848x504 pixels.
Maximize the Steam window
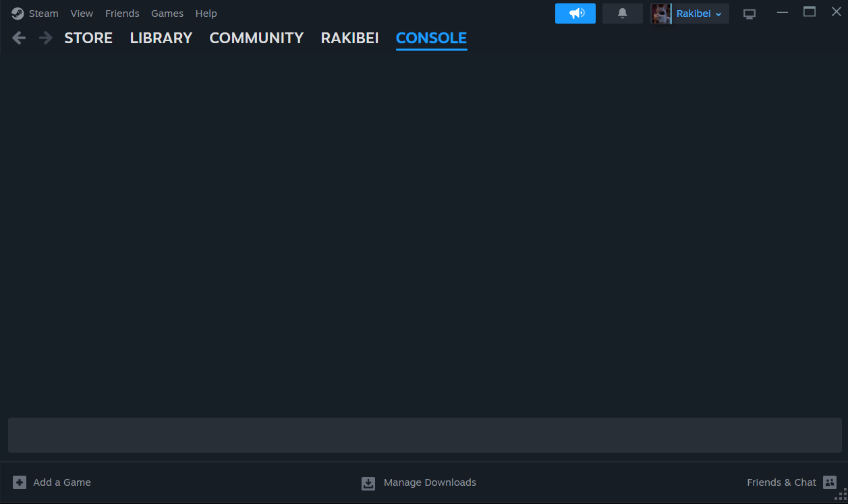(810, 12)
